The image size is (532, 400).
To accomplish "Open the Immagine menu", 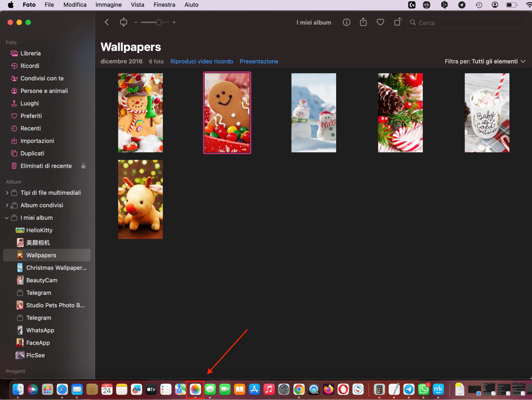I will pyautogui.click(x=108, y=5).
